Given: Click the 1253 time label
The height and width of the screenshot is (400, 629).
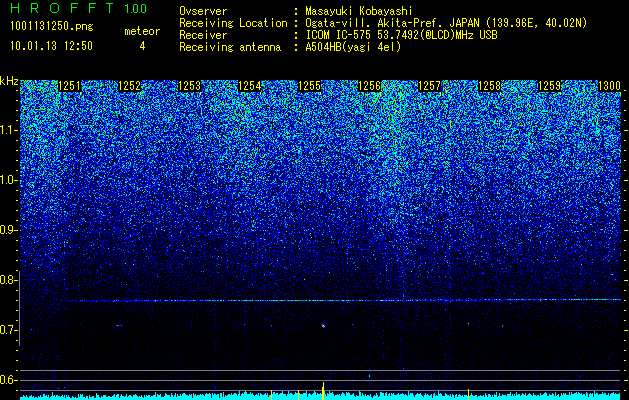Looking at the screenshot, I should point(189,86).
